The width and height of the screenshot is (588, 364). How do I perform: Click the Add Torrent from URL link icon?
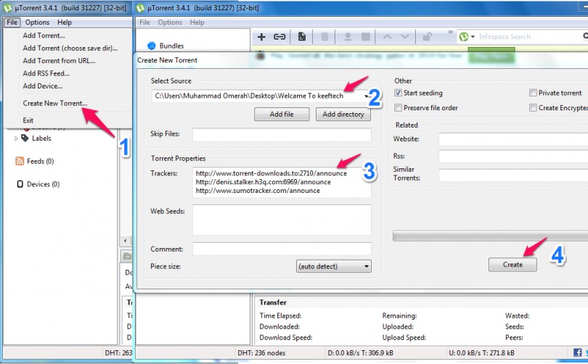pos(279,37)
